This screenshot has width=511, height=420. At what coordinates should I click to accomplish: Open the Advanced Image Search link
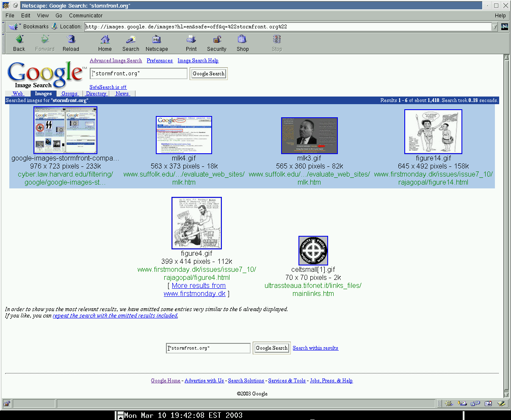click(x=116, y=61)
